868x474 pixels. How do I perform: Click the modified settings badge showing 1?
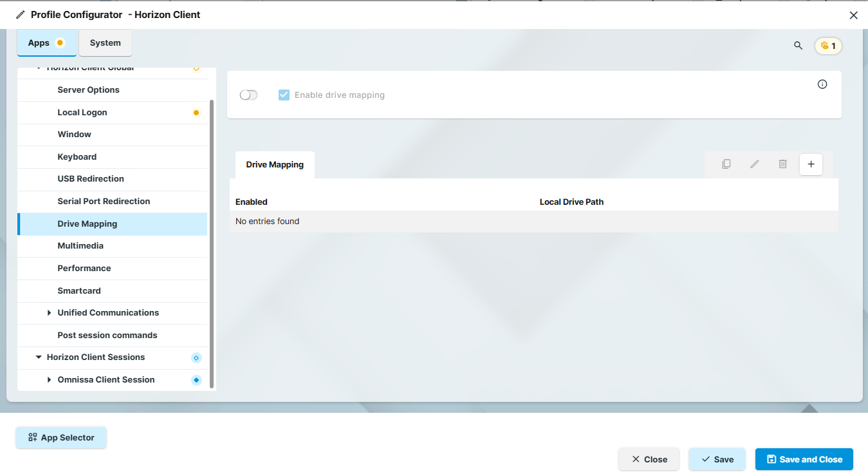click(828, 46)
